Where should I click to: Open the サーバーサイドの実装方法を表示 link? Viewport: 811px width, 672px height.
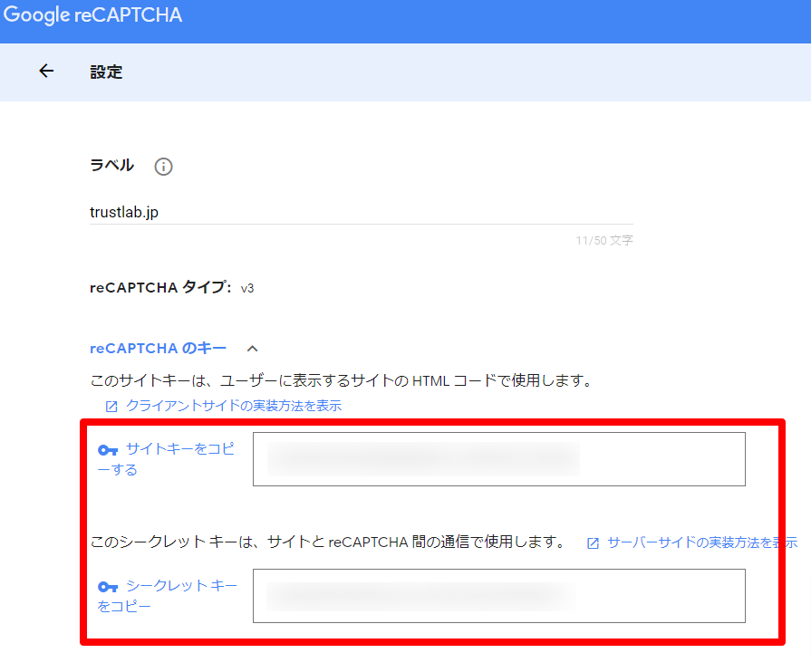coord(701,542)
